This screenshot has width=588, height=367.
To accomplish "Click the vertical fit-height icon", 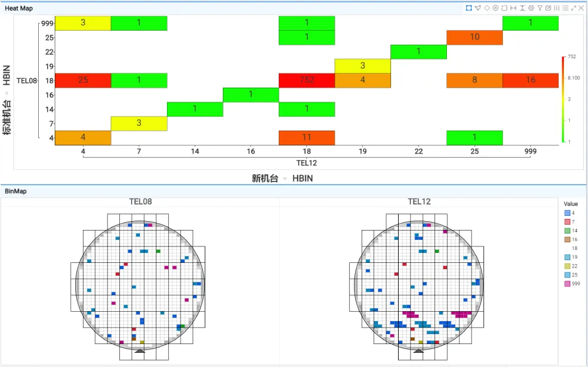I will pos(522,8).
